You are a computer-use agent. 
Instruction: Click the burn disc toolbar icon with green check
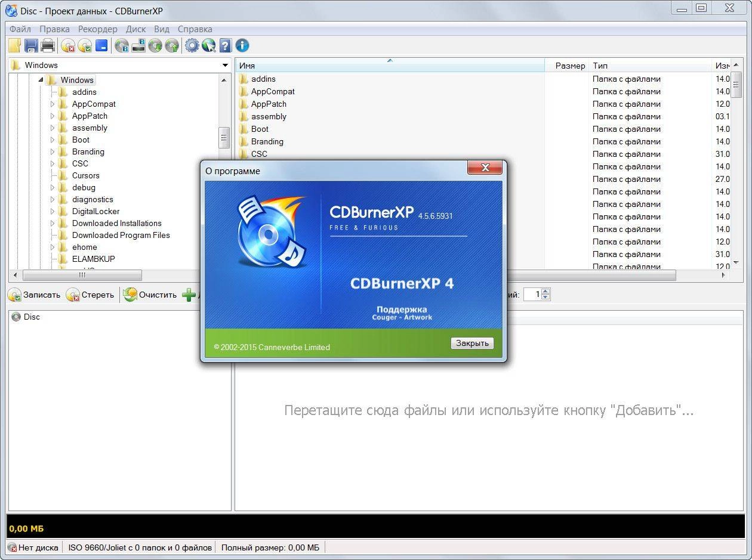click(x=85, y=45)
